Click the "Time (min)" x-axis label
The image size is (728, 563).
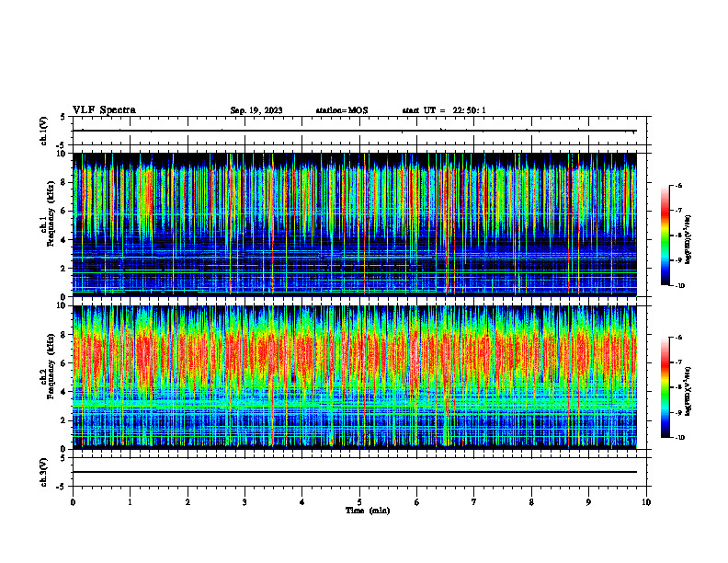click(x=368, y=511)
